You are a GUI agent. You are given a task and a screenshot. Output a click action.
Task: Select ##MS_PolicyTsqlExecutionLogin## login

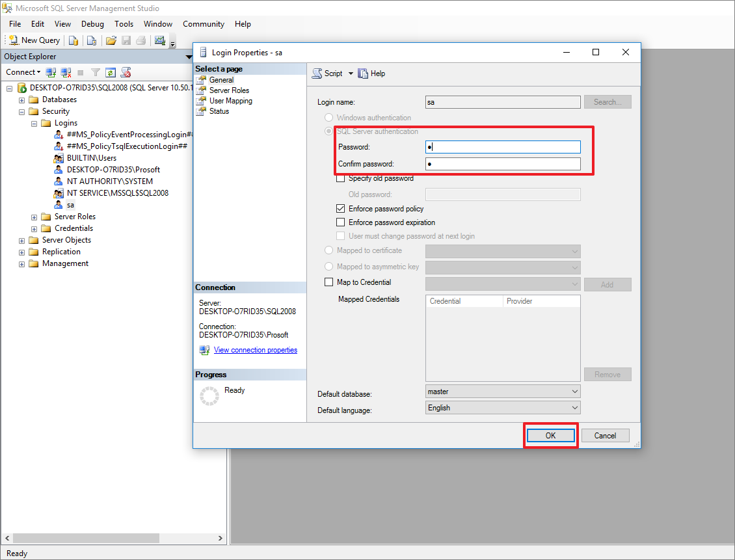tap(127, 146)
